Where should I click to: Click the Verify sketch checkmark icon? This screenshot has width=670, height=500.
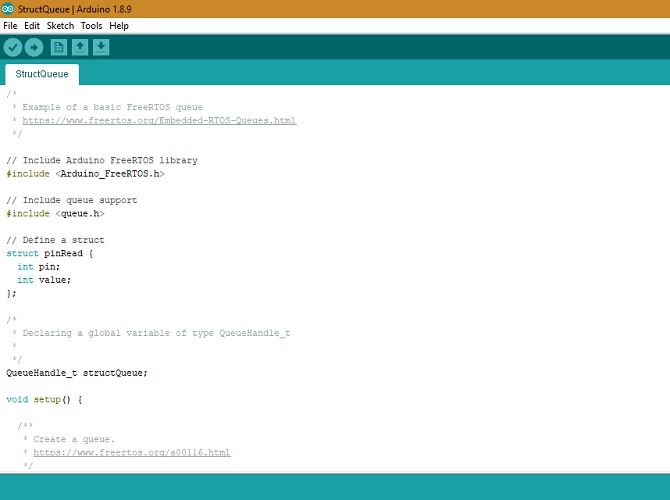(13, 47)
